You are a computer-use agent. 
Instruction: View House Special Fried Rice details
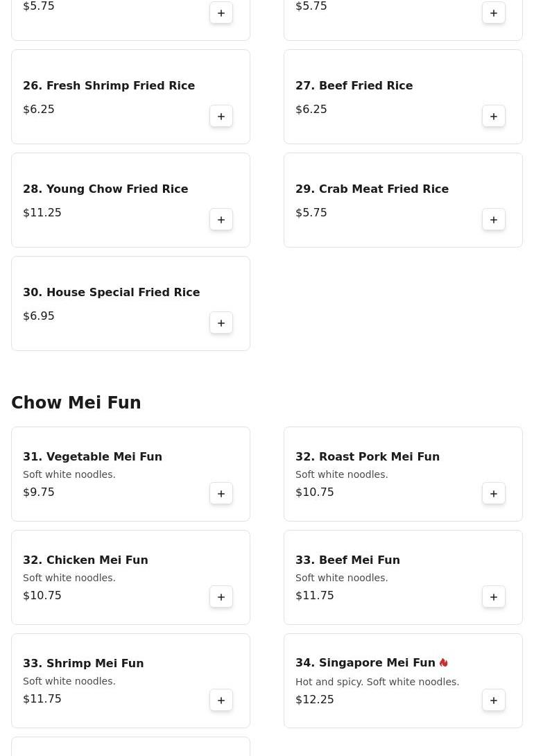(x=111, y=293)
